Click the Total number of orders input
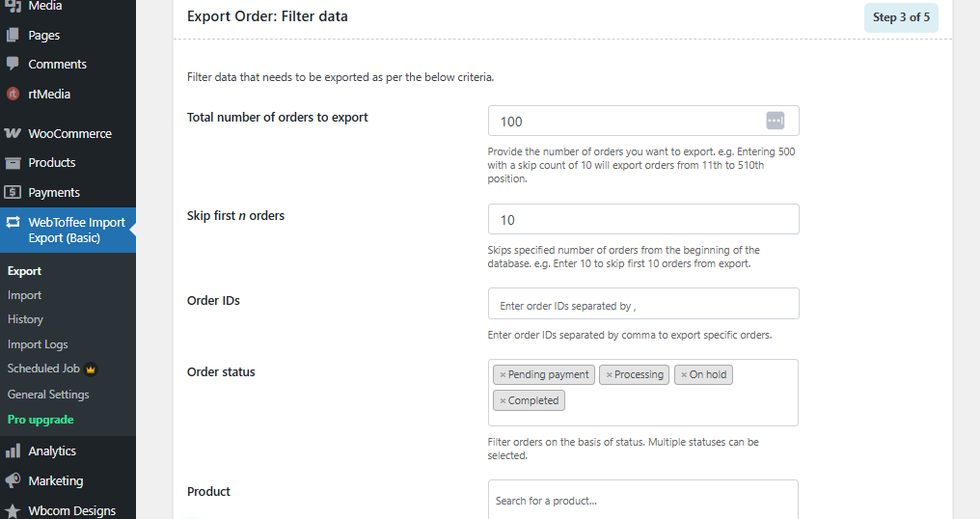980x519 pixels. tap(643, 121)
